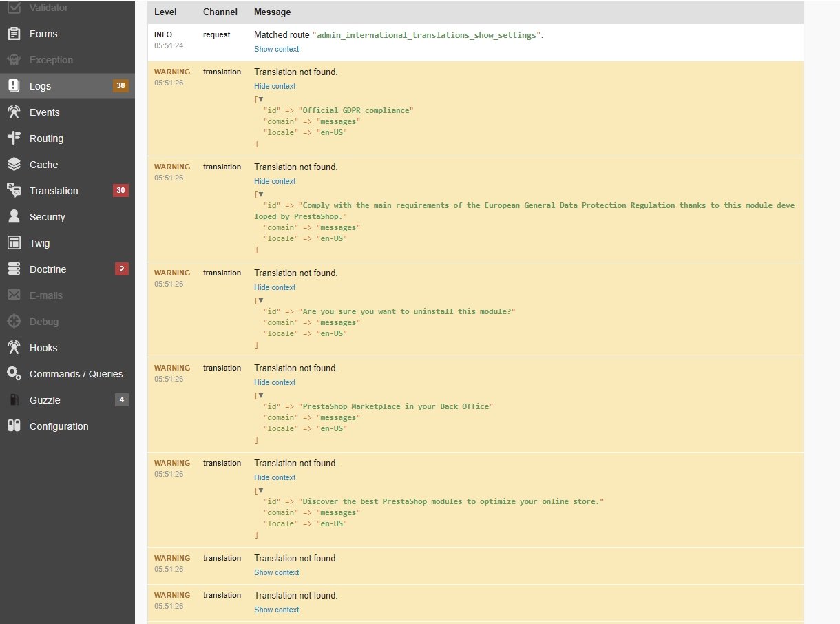840x624 pixels.
Task: Open the Forms panel
Action: pos(43,34)
